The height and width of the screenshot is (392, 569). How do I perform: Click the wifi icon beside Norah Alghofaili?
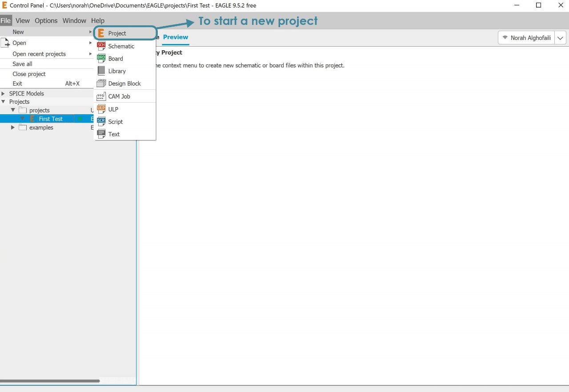tap(505, 38)
